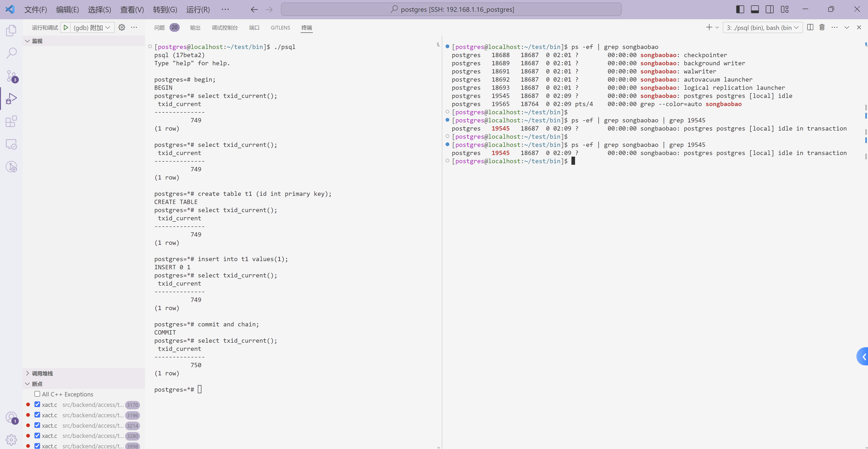Screen dimensions: 868x449
Task: Create a new terminal with plus icon
Action: 709,27
